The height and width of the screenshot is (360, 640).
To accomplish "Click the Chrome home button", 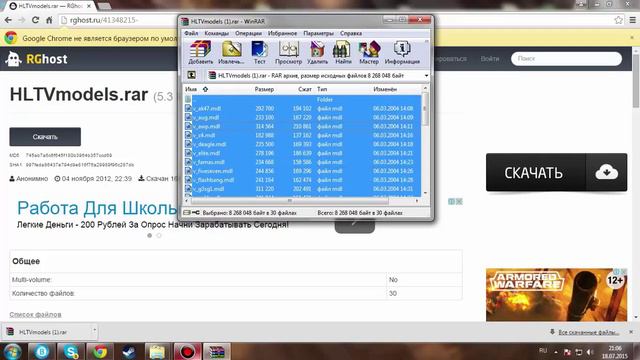I will [49, 20].
